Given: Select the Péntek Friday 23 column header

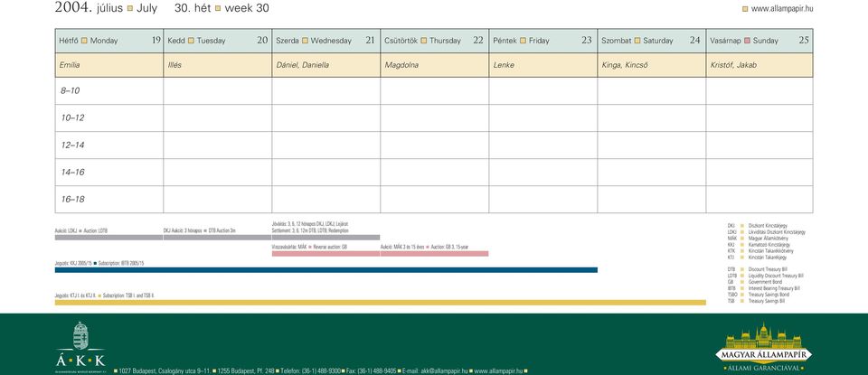Looking at the screenshot, I should point(543,41).
